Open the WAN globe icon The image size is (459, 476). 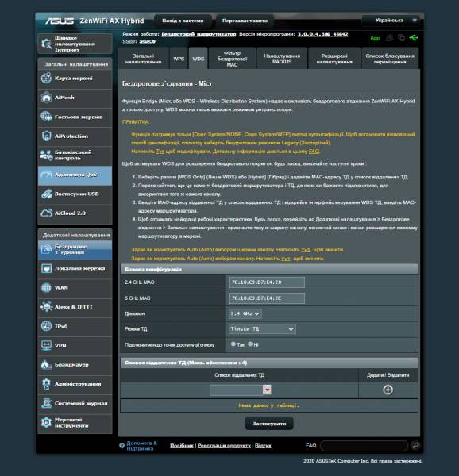(x=47, y=287)
